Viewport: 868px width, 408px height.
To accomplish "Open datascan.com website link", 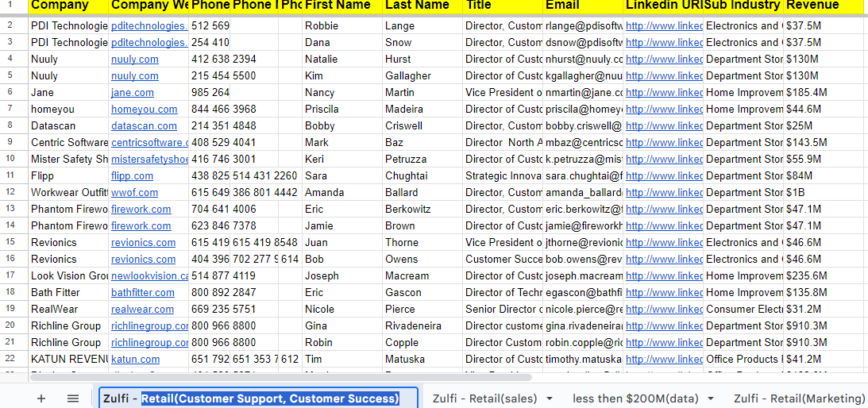I will pyautogui.click(x=144, y=125).
